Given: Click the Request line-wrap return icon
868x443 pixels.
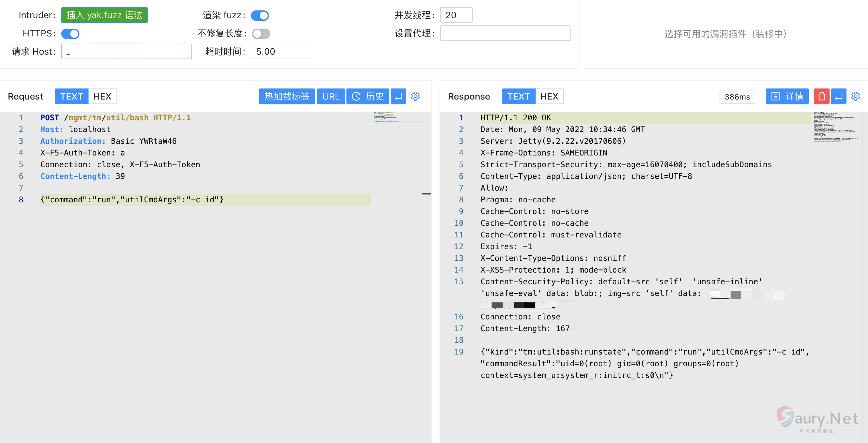Looking at the screenshot, I should 398,96.
